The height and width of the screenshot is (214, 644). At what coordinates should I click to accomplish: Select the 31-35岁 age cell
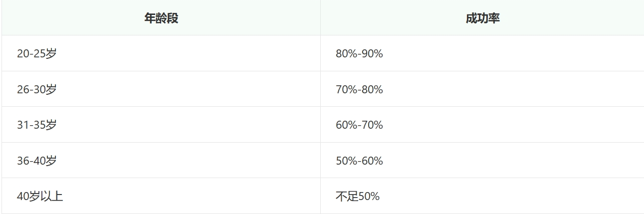[x=161, y=125]
